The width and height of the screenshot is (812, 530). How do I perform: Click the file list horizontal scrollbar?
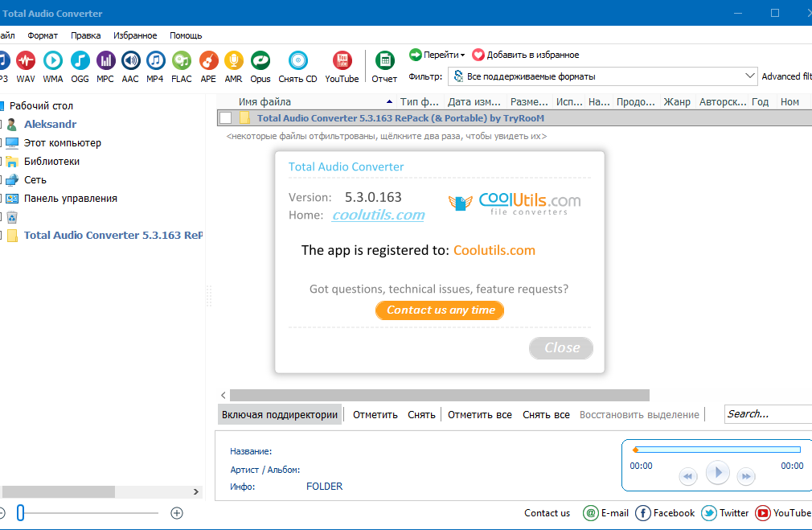440,396
